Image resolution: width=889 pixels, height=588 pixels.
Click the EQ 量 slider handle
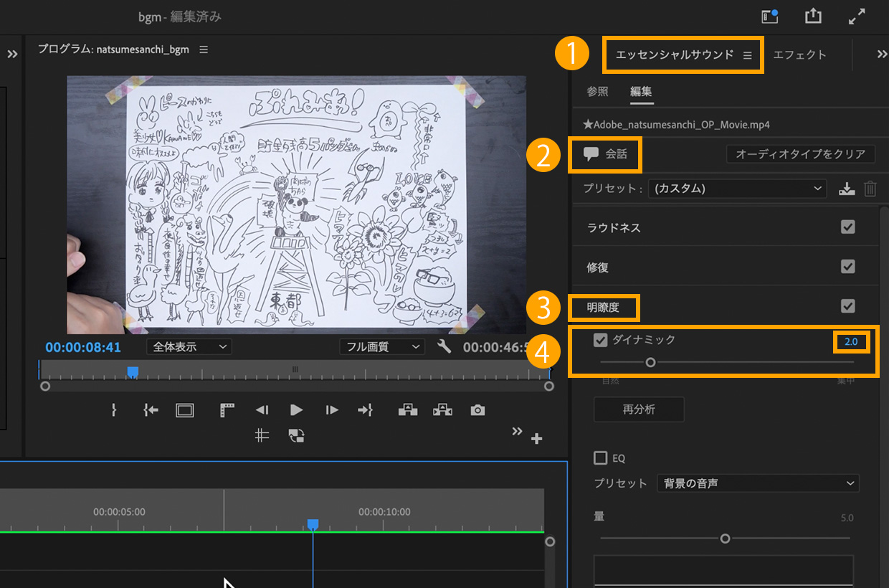(725, 538)
